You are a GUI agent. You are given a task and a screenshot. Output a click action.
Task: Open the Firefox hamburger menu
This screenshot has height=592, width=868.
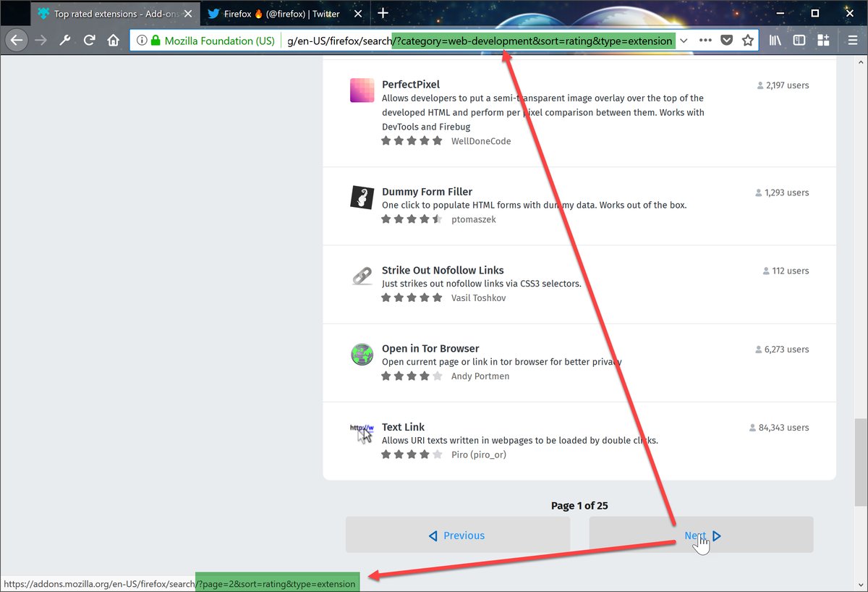pyautogui.click(x=852, y=41)
